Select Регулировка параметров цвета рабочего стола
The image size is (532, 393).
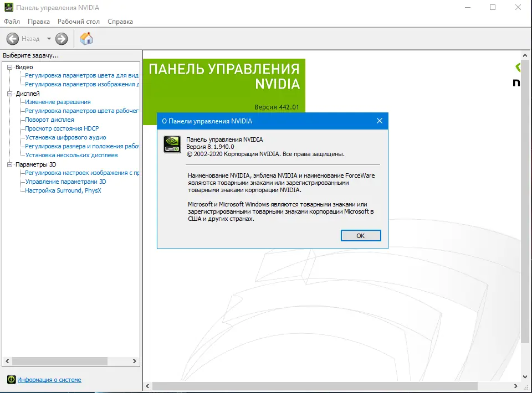[82, 111]
